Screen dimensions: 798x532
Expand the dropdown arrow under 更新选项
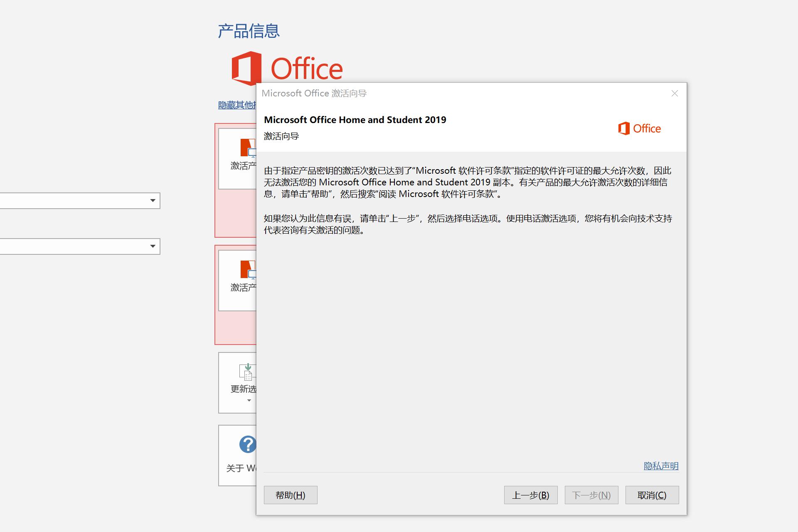(249, 400)
